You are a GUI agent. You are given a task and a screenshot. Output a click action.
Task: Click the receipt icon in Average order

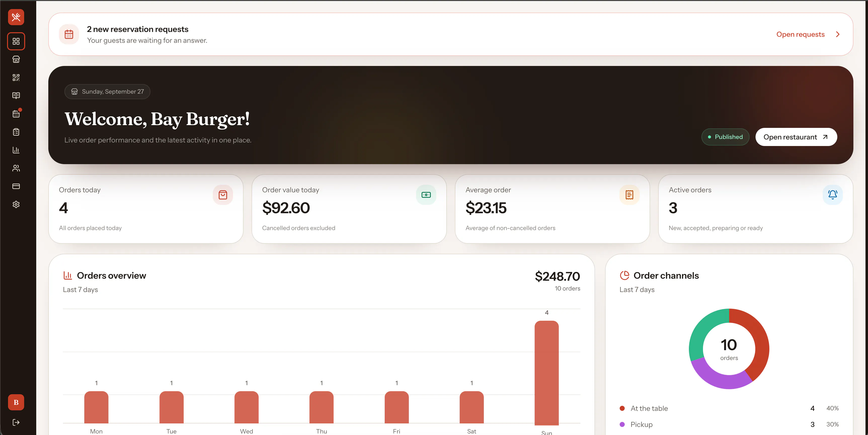click(x=629, y=195)
